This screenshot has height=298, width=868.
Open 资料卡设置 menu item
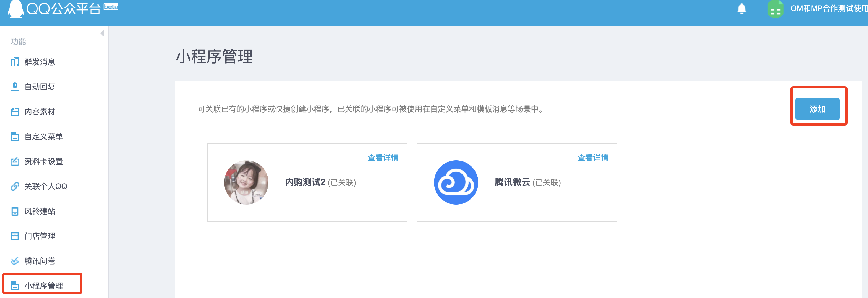point(44,161)
